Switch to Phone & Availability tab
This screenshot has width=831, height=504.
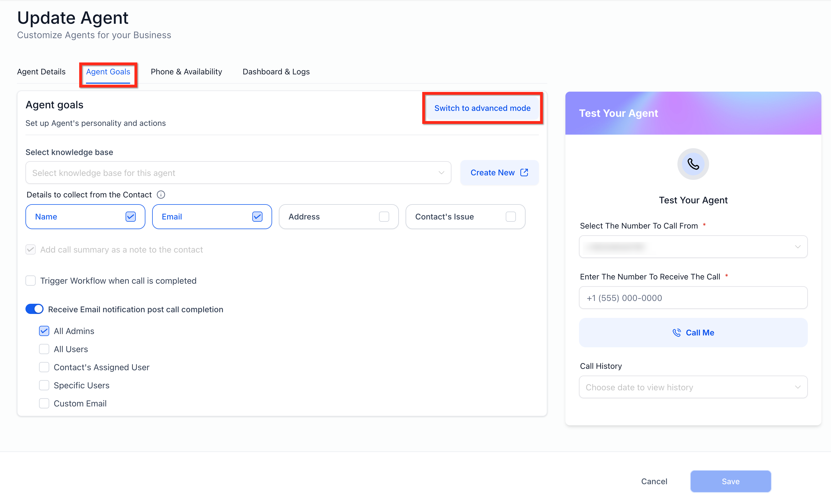186,72
